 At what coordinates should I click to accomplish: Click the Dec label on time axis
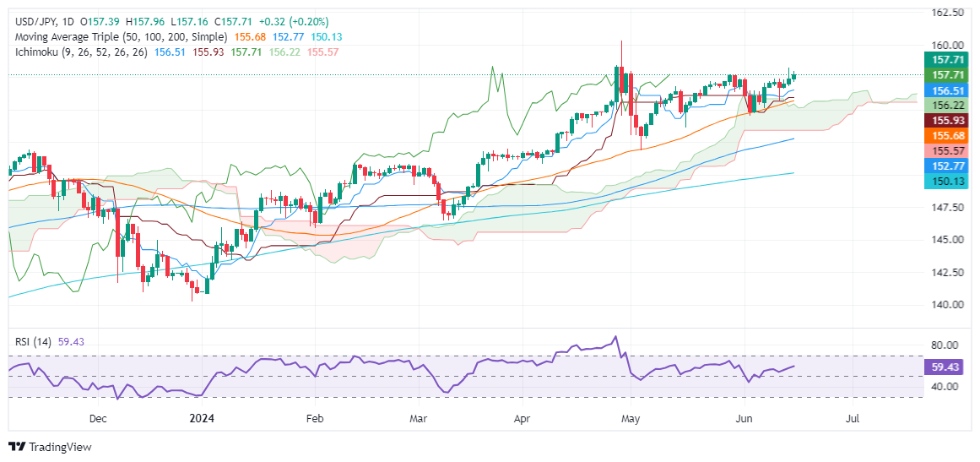(97, 418)
